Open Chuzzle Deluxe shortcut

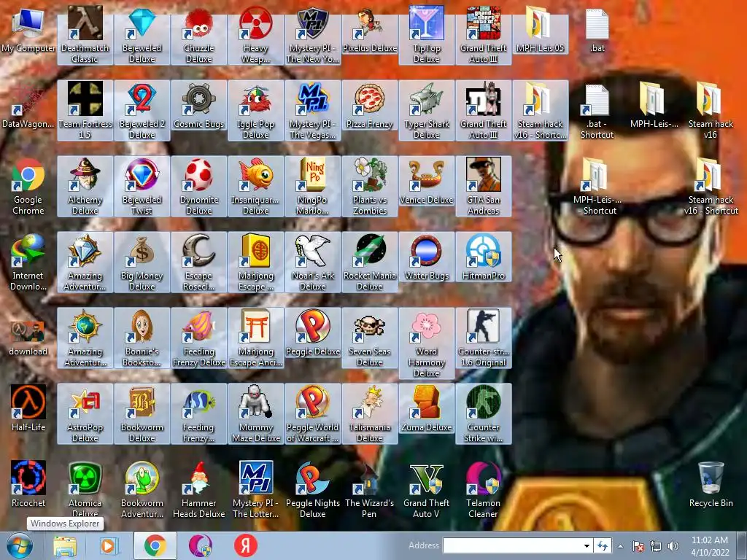(x=198, y=35)
